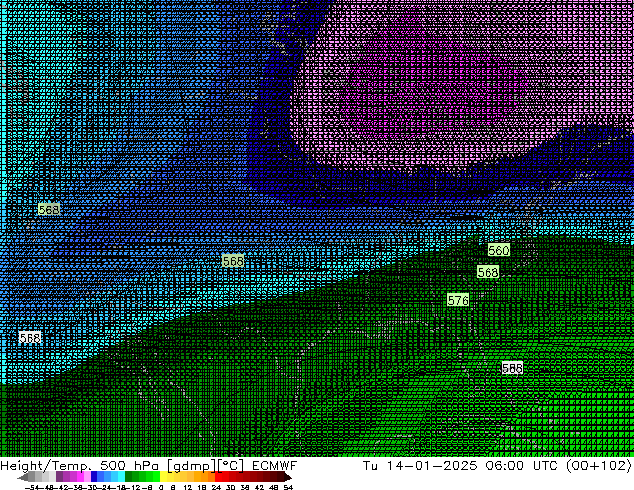The width and height of the screenshot is (634, 490).
Task: Pick the dark blue swatch above -30 in legend
Action: tap(94, 477)
